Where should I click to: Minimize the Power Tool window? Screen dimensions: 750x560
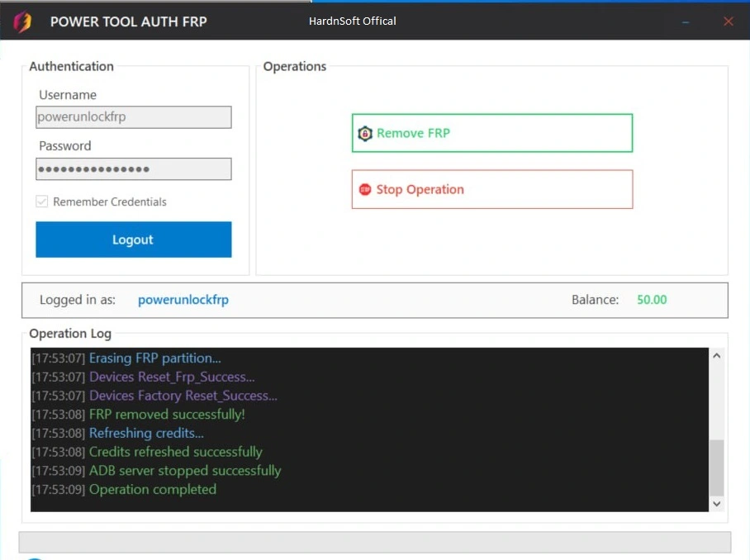click(x=686, y=22)
